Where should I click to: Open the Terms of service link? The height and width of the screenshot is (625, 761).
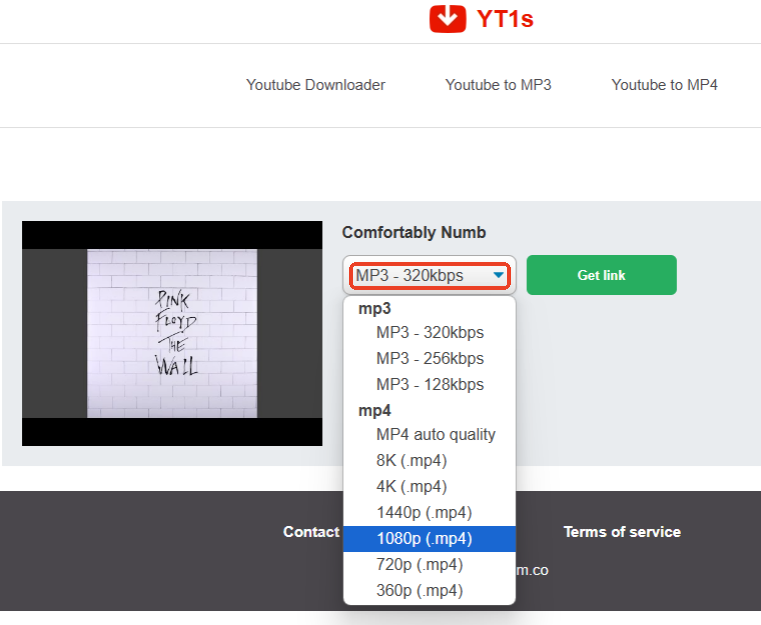[x=621, y=532]
